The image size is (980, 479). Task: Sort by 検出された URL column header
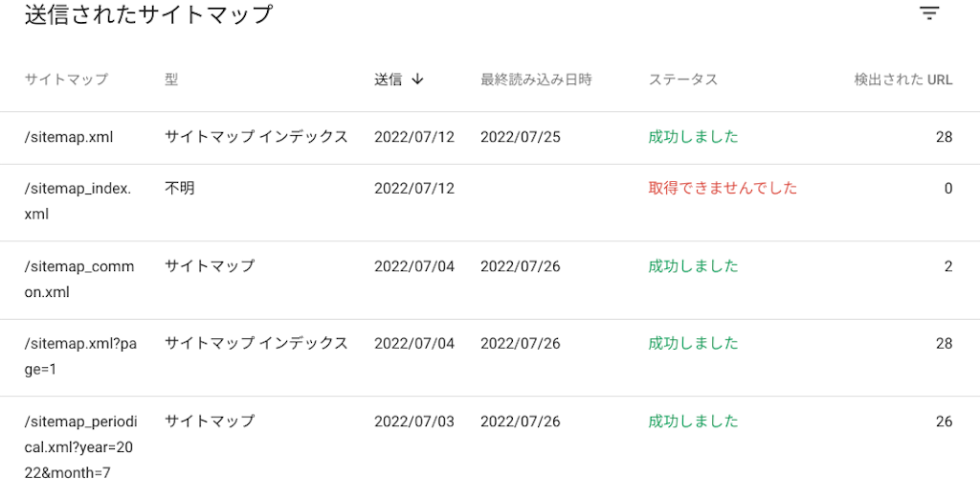click(903, 80)
